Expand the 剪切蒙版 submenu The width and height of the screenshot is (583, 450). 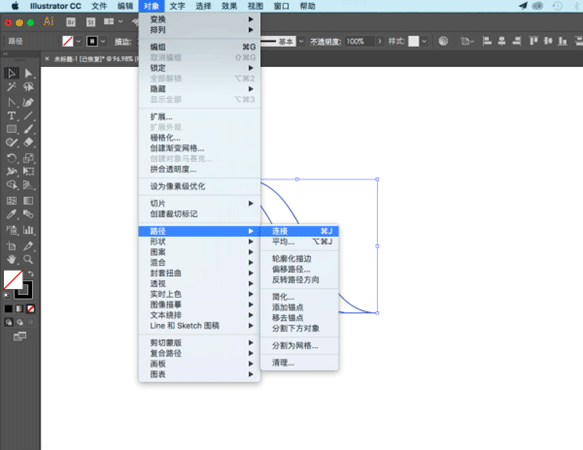tap(199, 343)
